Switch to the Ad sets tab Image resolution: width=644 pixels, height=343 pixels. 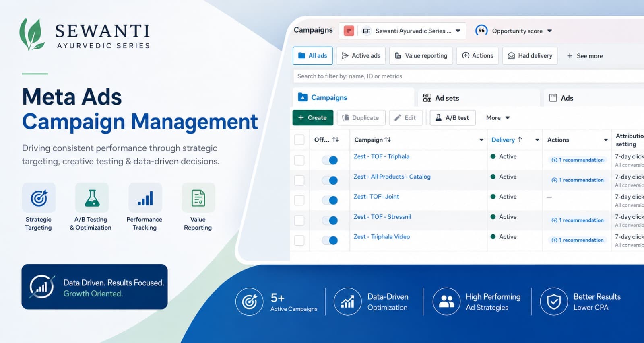(x=479, y=98)
